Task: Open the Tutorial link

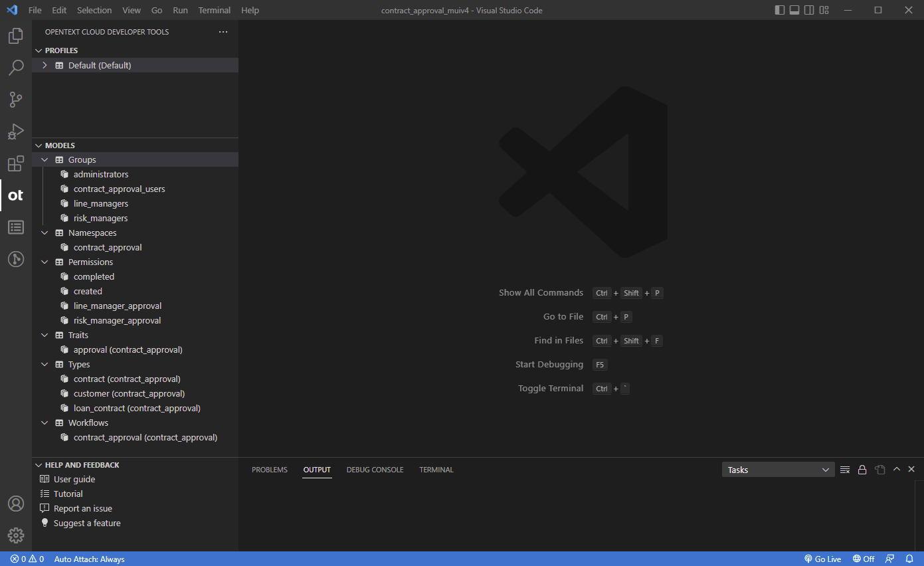Action: 68,494
